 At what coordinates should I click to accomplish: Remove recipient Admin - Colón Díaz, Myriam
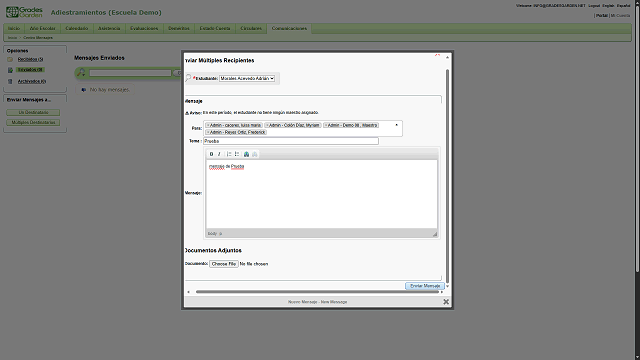[267, 125]
